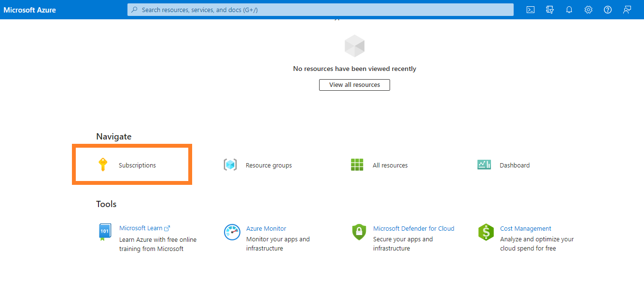Click the Dashboard chart icon
The height and width of the screenshot is (292, 644).
(484, 165)
